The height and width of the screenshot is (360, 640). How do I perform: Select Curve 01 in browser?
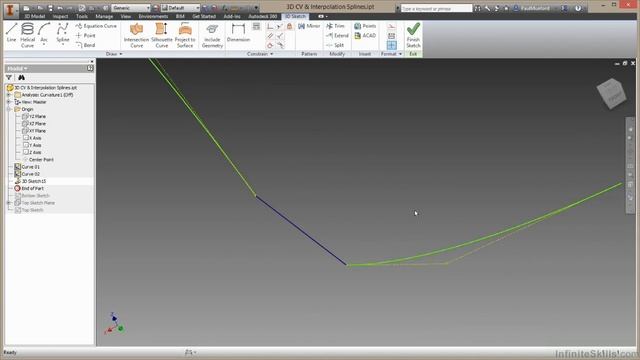coord(27,167)
